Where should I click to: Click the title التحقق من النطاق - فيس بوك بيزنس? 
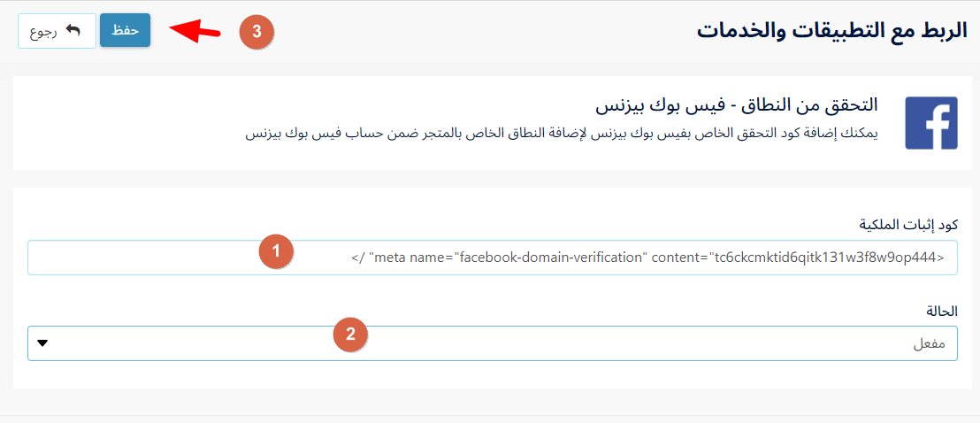(x=736, y=105)
